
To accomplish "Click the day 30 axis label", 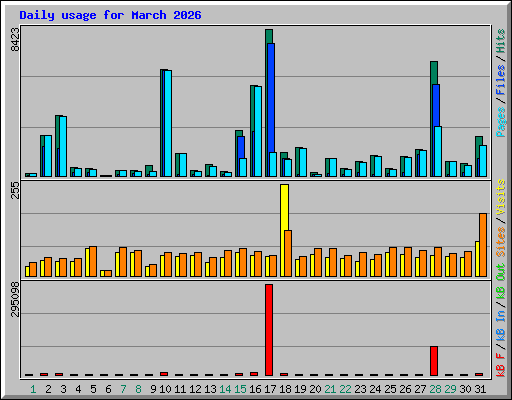I will 465,389.
